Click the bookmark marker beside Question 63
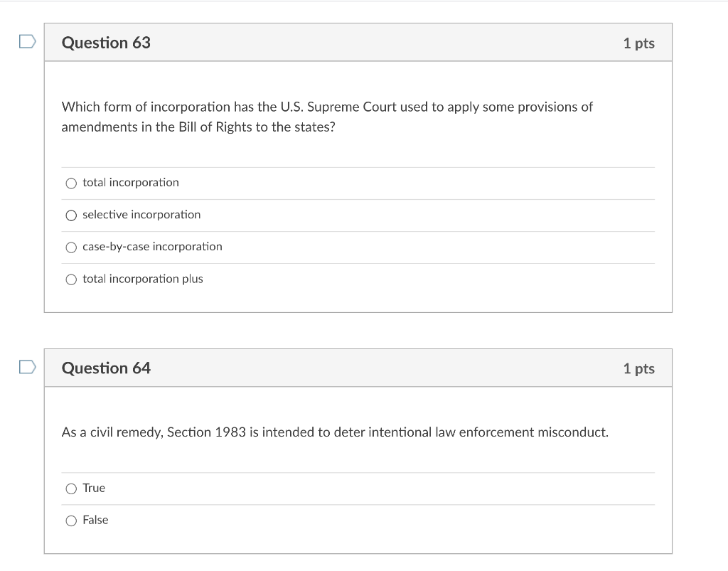This screenshot has height=571, width=728. [x=26, y=42]
